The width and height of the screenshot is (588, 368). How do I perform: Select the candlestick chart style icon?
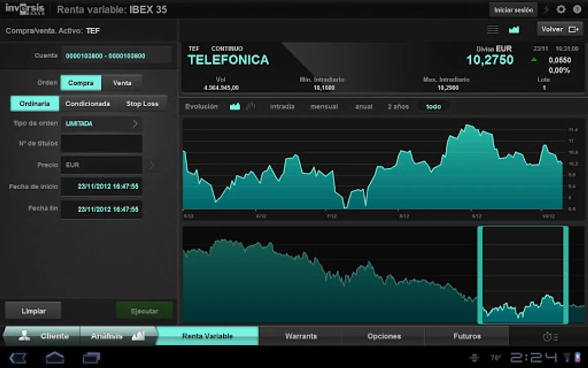(x=251, y=106)
